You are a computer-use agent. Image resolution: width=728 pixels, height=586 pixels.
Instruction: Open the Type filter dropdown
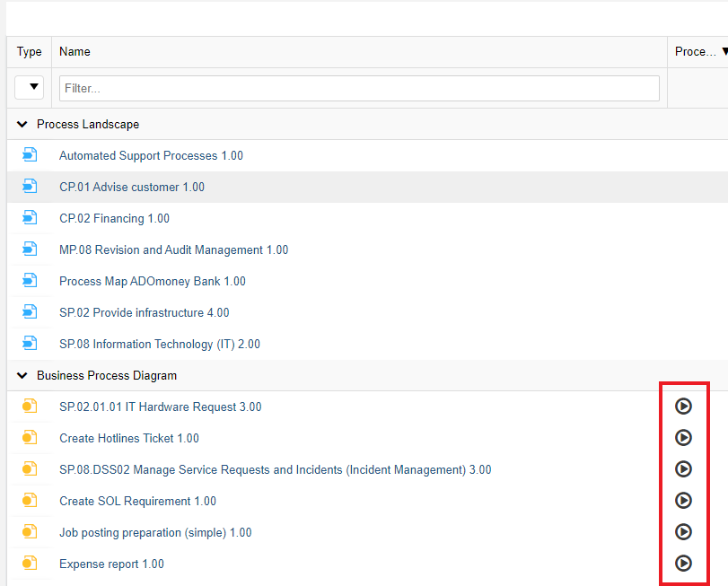pos(30,87)
